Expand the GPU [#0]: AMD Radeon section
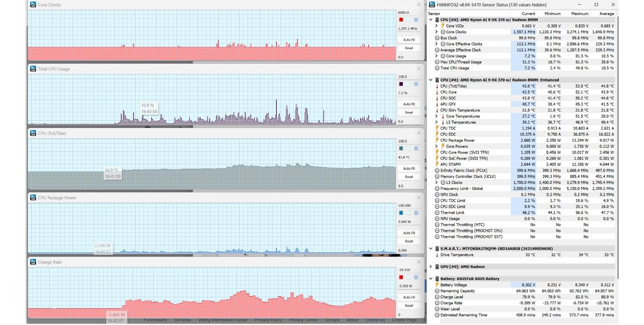644x325 pixels. pos(431,267)
